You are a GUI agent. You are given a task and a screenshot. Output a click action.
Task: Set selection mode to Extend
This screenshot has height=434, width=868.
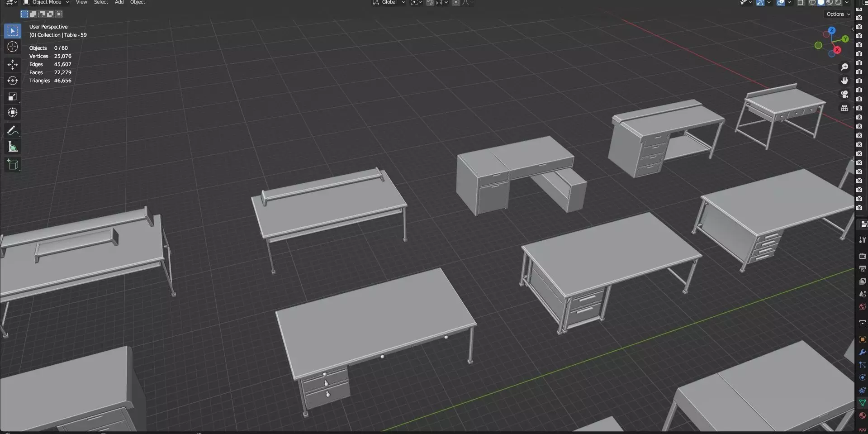click(x=33, y=14)
